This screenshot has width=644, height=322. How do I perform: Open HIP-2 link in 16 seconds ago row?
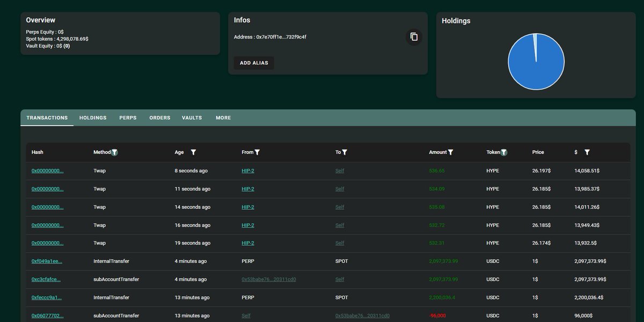[x=248, y=225]
